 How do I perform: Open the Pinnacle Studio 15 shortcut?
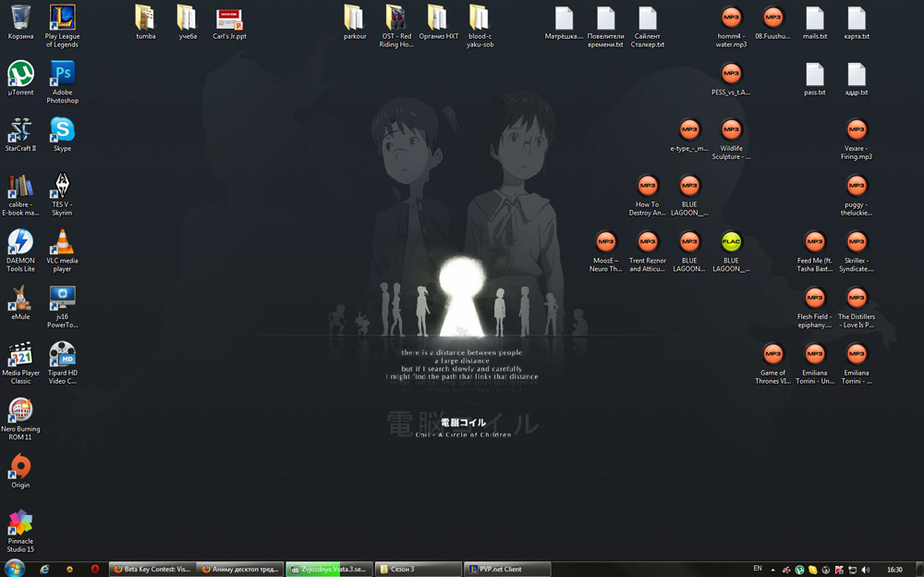pos(20,531)
